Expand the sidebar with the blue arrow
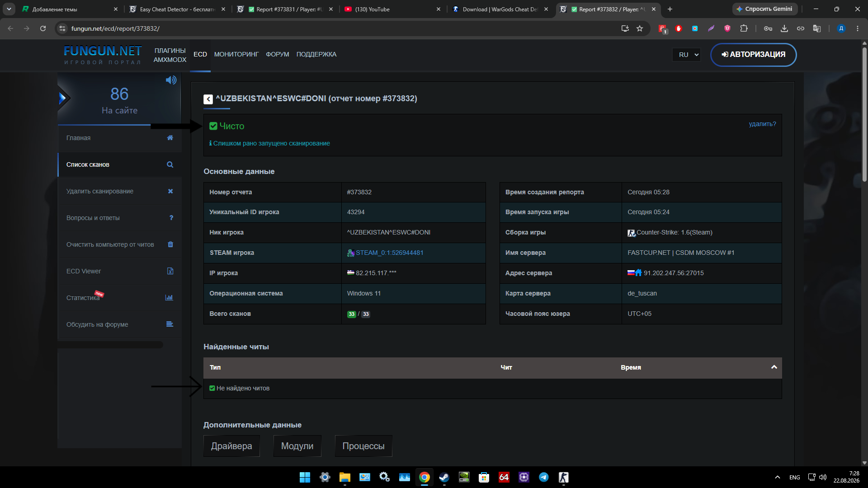Image resolution: width=868 pixels, height=488 pixels. coord(63,98)
